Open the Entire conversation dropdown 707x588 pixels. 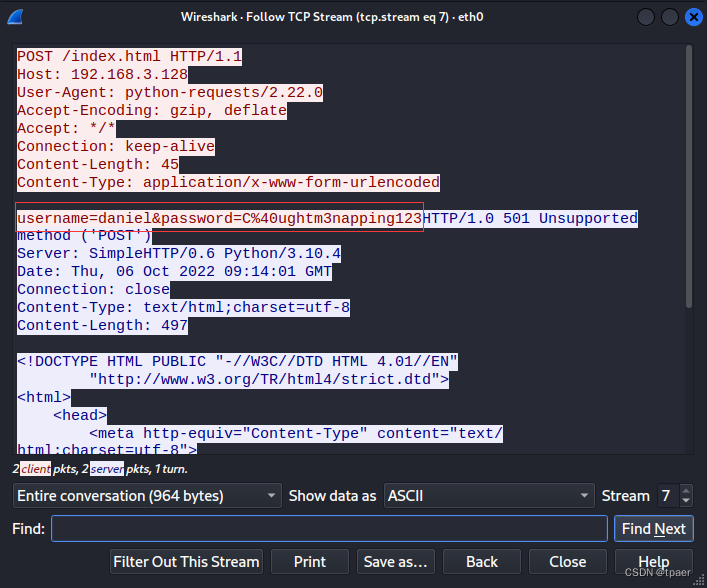coord(147,496)
